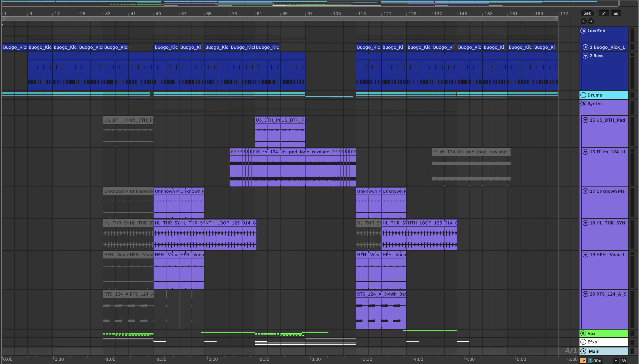Toggle automation mode button

[604, 13]
